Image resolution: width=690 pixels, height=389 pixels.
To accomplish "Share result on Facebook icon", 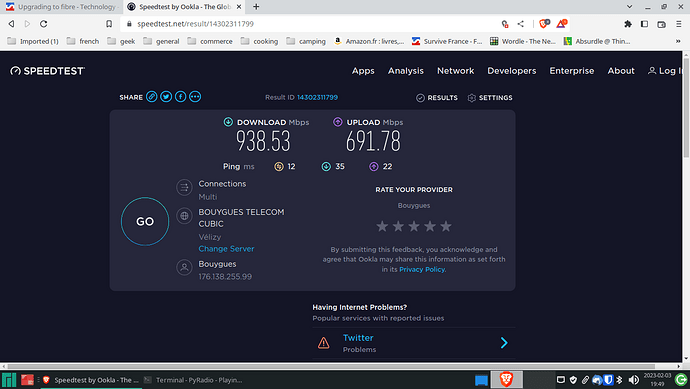I will 180,97.
